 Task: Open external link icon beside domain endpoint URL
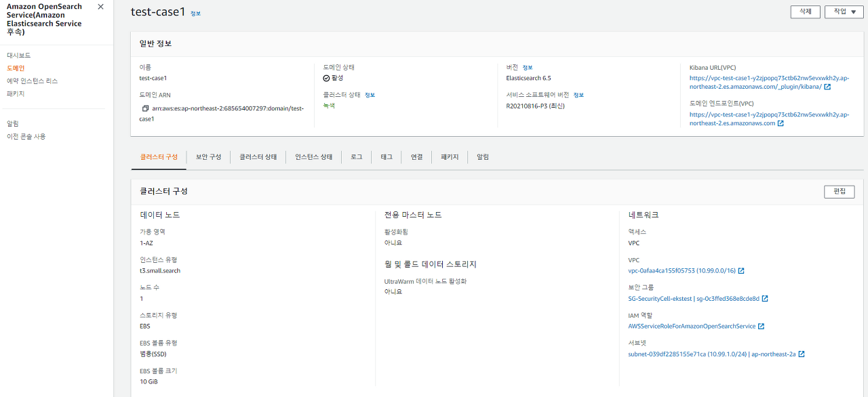[x=781, y=123]
